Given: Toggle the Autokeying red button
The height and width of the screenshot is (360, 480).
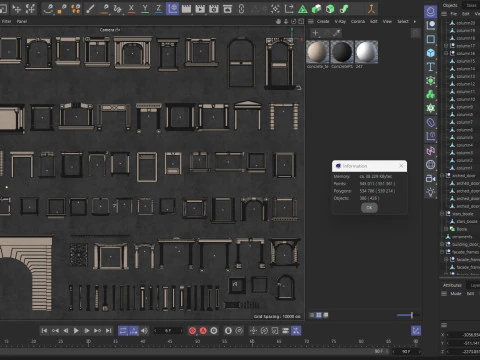Looking at the screenshot, I should (x=203, y=331).
